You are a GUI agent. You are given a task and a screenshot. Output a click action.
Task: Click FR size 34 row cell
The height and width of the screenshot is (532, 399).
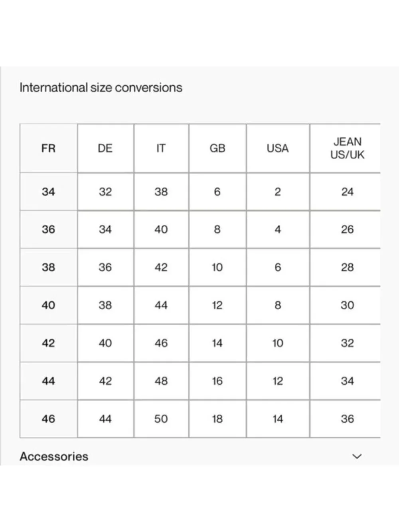48,192
